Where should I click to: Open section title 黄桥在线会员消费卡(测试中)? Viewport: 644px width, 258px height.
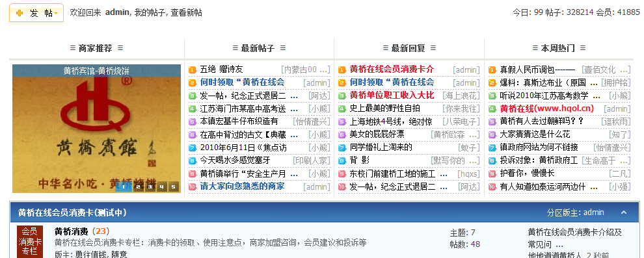click(72, 213)
